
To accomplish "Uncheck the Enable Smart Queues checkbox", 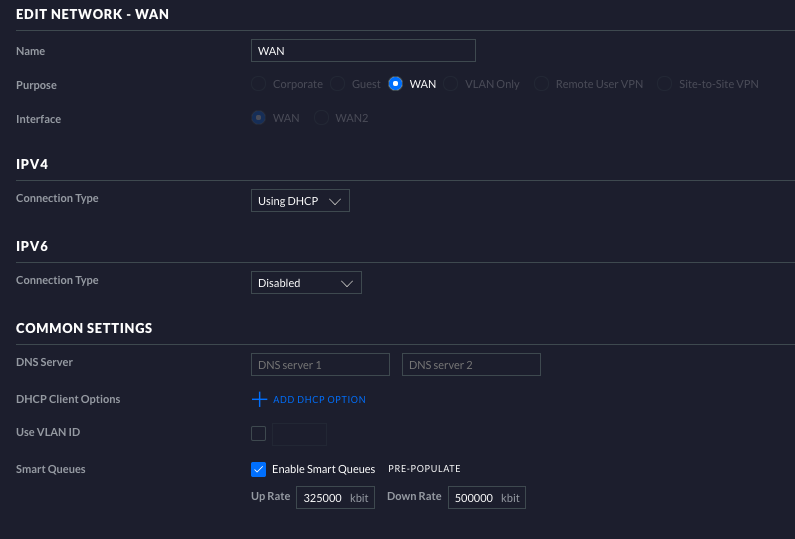I will point(259,469).
